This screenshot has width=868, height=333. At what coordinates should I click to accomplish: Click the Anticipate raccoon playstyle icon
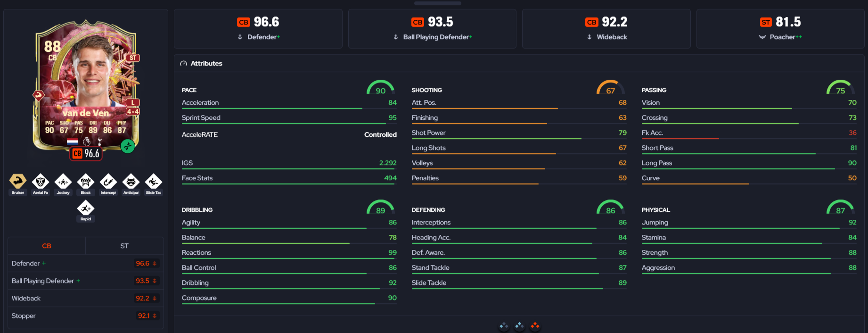point(131,182)
